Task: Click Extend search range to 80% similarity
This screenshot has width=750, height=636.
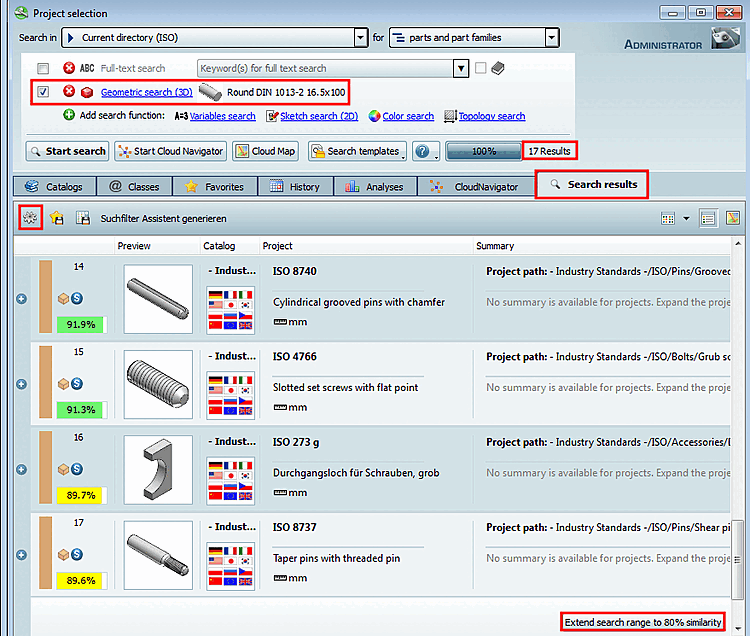Action: click(x=642, y=622)
